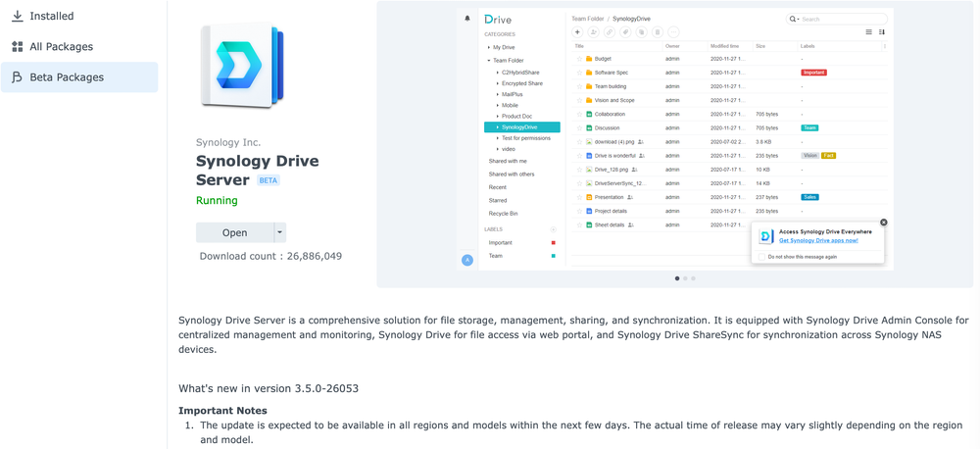980x449 pixels.
Task: Open the Installed packages section
Action: pyautogui.click(x=78, y=16)
